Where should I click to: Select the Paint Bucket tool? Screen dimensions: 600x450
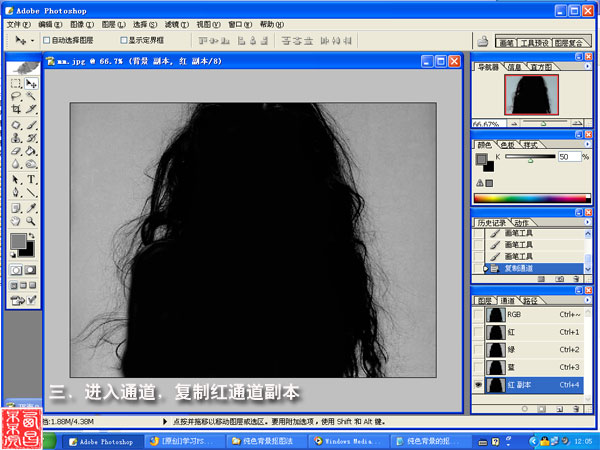coord(31,151)
